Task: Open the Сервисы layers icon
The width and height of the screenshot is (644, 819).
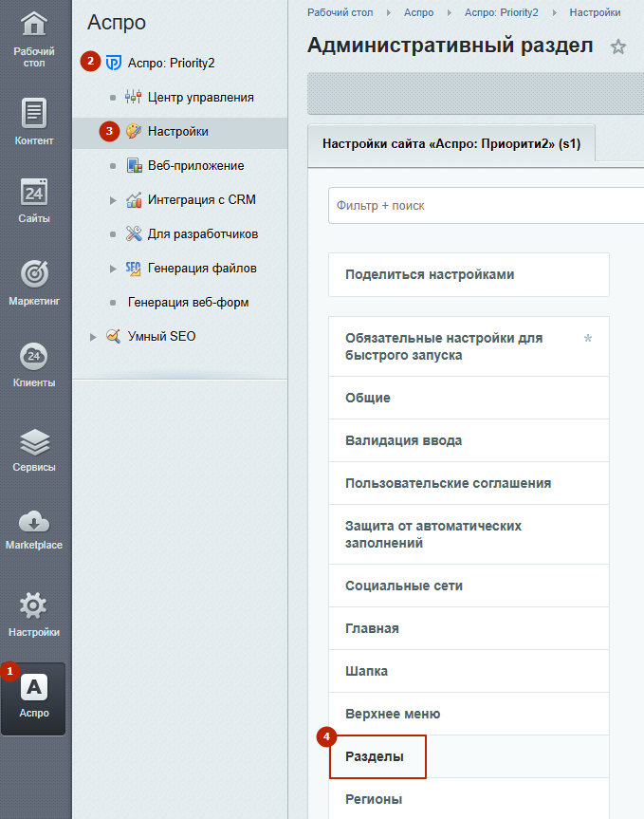Action: [35, 440]
